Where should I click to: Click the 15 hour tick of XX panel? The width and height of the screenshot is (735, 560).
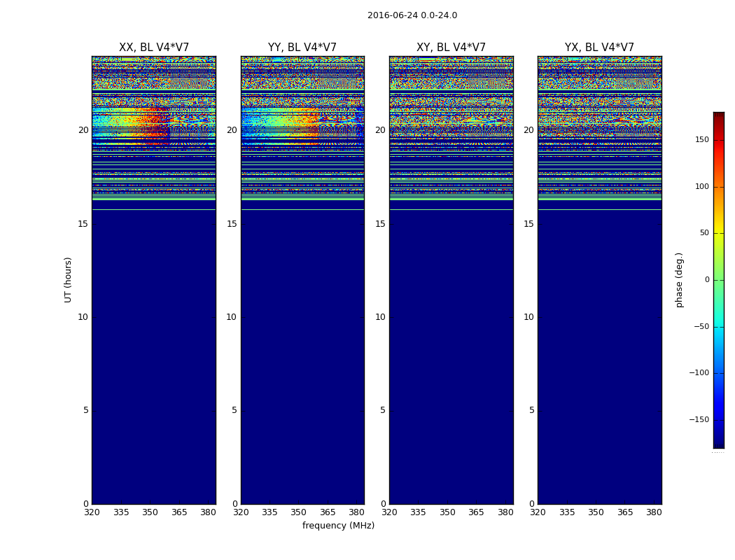(83, 224)
